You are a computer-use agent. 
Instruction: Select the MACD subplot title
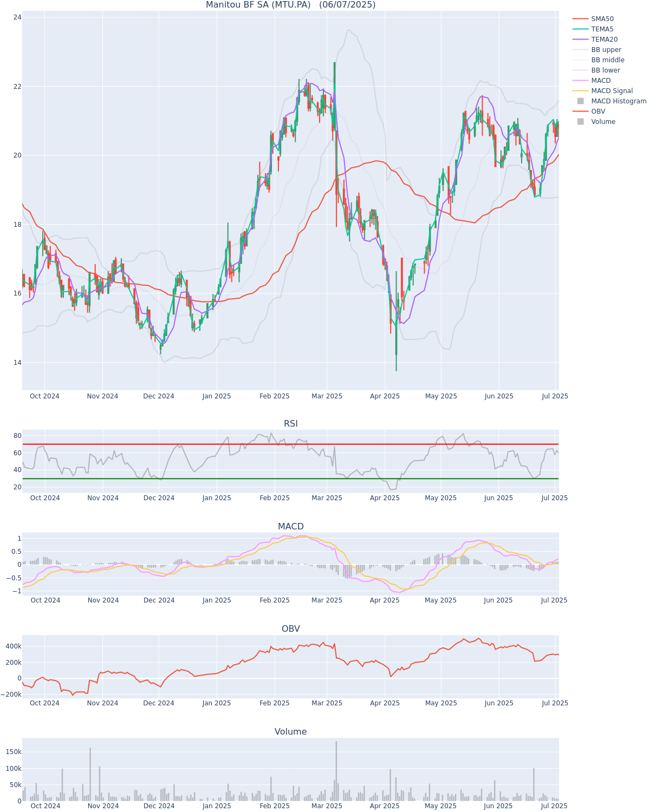point(290,527)
